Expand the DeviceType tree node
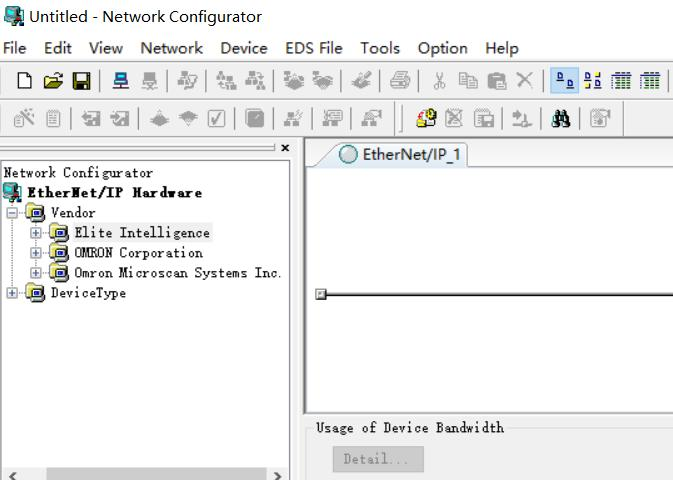Image resolution: width=673 pixels, height=480 pixels. click(12, 293)
